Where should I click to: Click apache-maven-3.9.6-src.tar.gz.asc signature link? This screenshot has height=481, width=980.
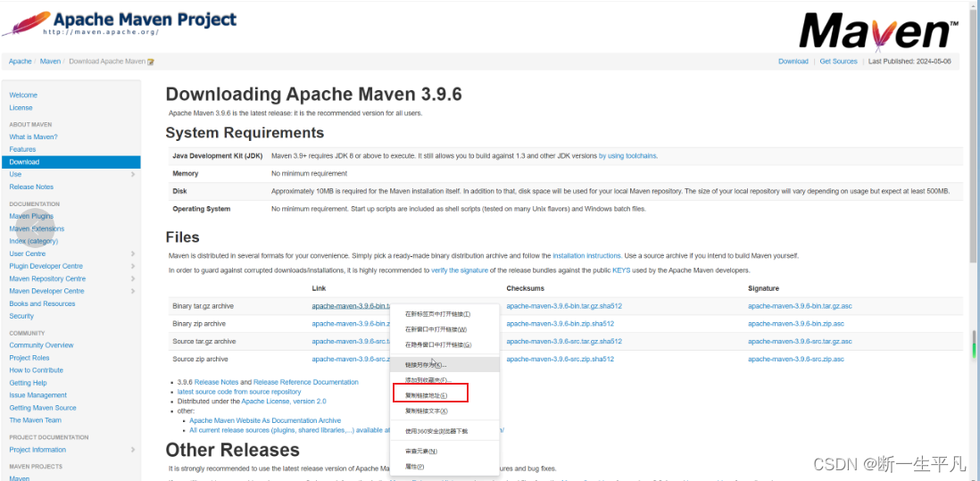coord(800,342)
